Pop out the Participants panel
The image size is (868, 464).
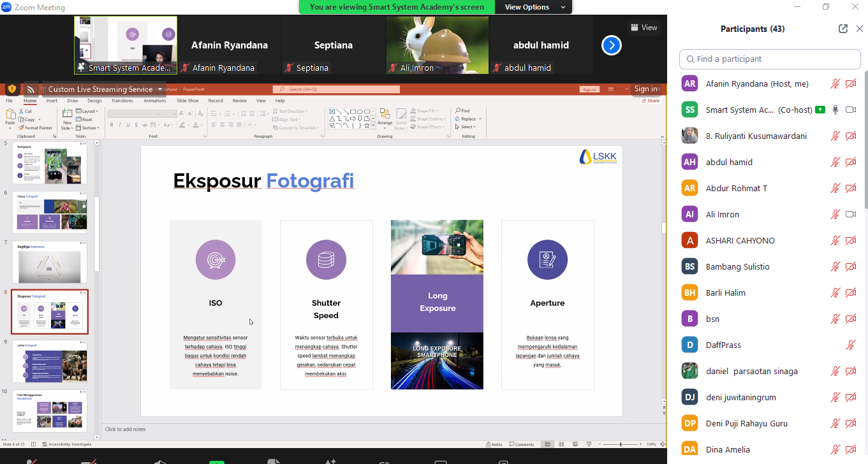pos(843,29)
